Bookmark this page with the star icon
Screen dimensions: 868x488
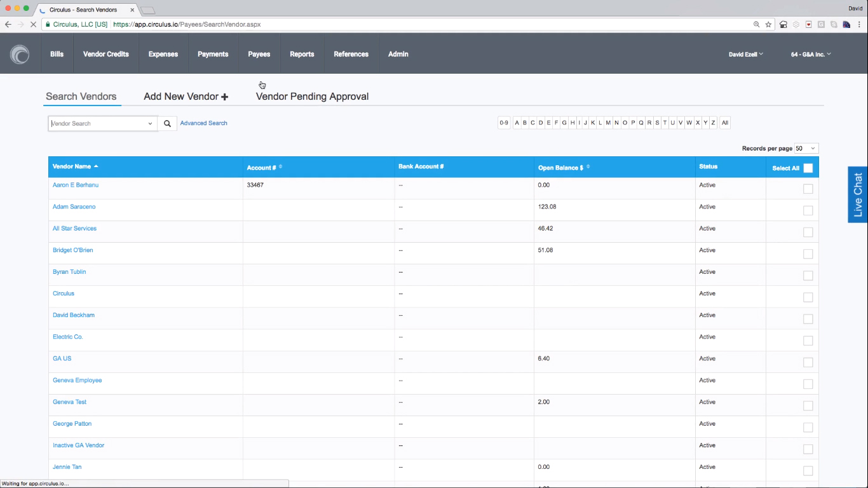[x=768, y=24]
